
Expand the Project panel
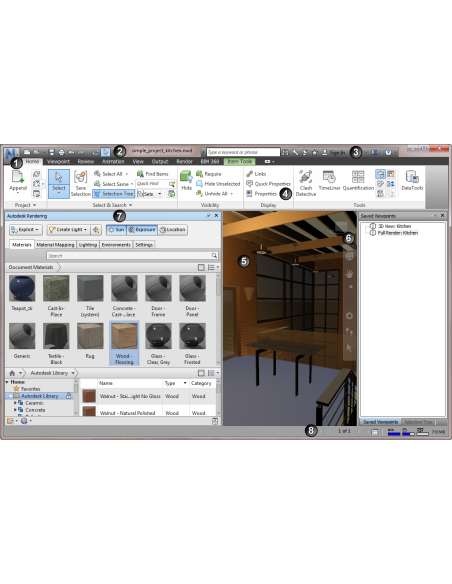[25, 205]
